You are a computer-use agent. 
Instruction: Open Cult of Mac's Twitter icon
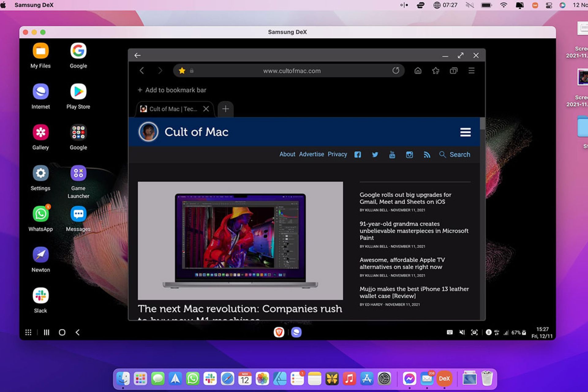[375, 155]
